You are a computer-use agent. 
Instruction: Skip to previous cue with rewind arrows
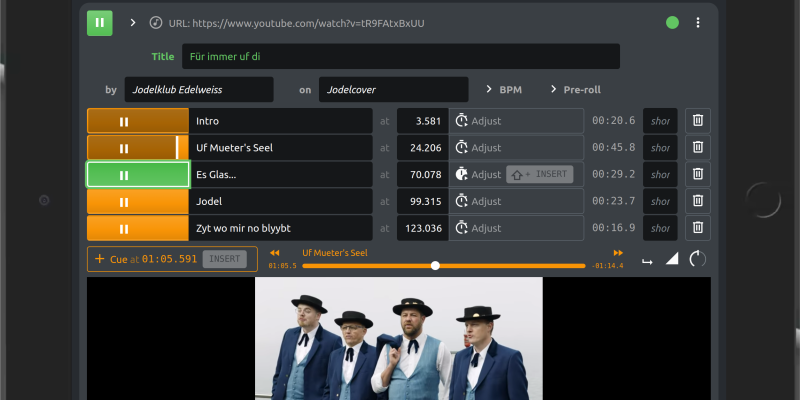tap(274, 253)
